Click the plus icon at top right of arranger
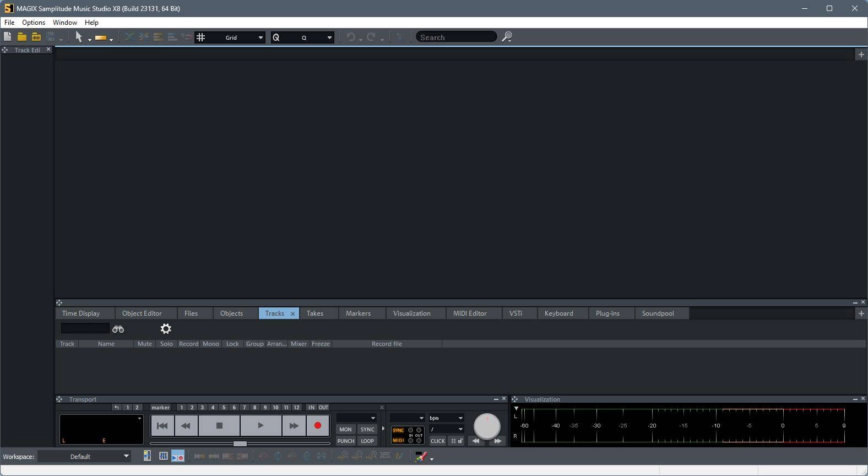This screenshot has width=868, height=476. pos(861,55)
